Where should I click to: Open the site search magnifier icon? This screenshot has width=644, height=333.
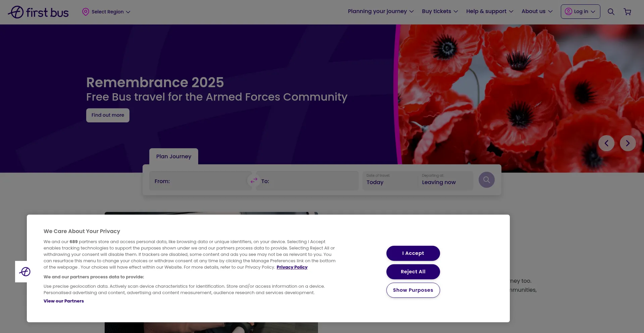pos(611,12)
